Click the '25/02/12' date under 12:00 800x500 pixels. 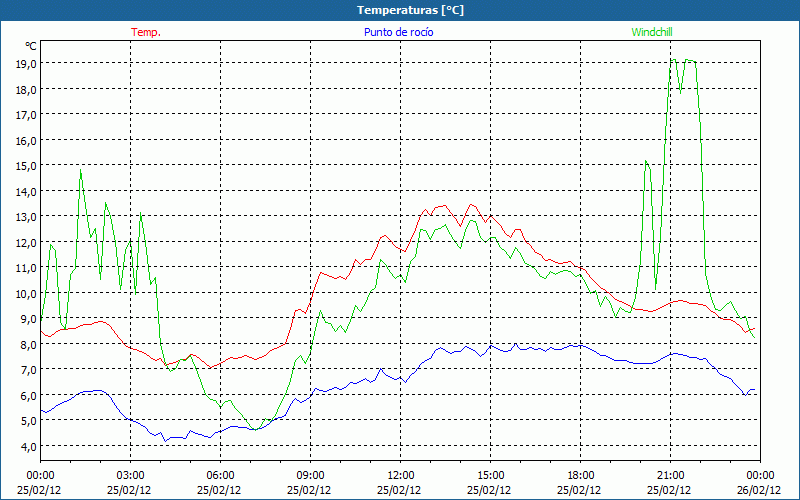coord(399,490)
